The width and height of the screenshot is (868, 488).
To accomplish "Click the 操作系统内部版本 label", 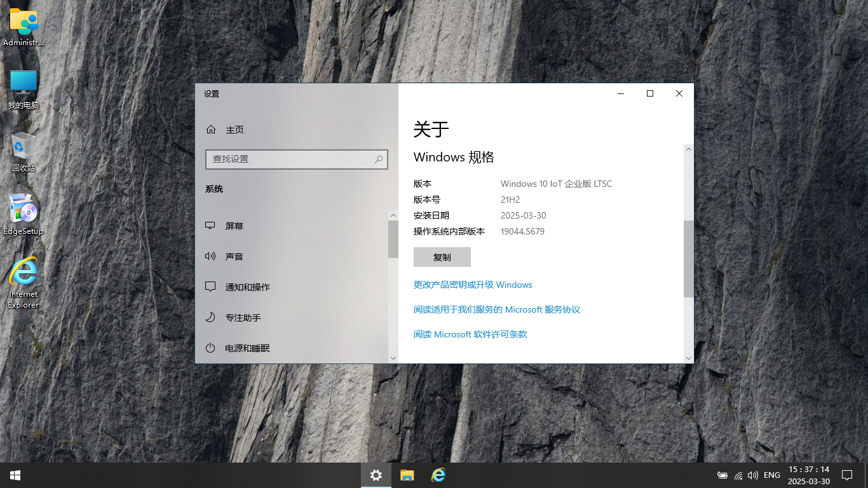I will [449, 231].
